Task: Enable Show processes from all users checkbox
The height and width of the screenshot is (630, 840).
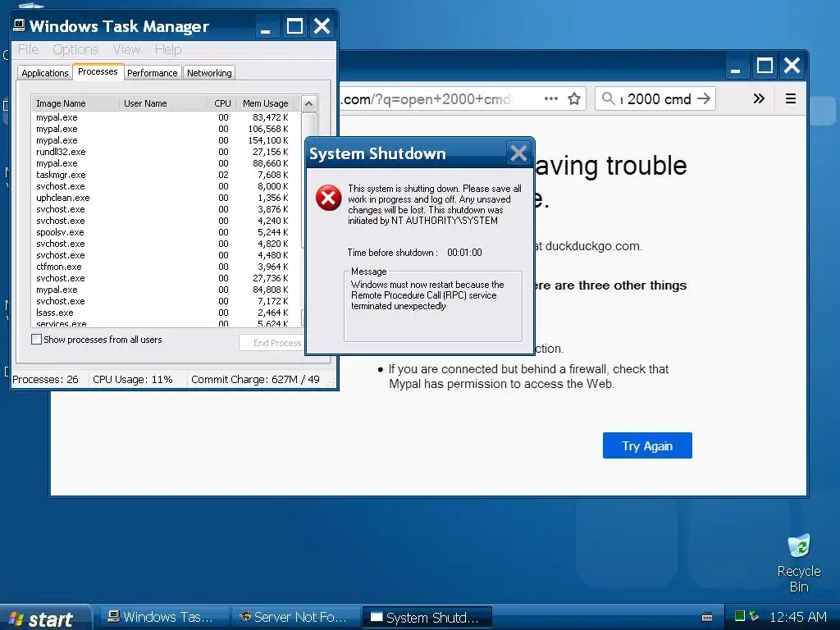Action: 36,339
